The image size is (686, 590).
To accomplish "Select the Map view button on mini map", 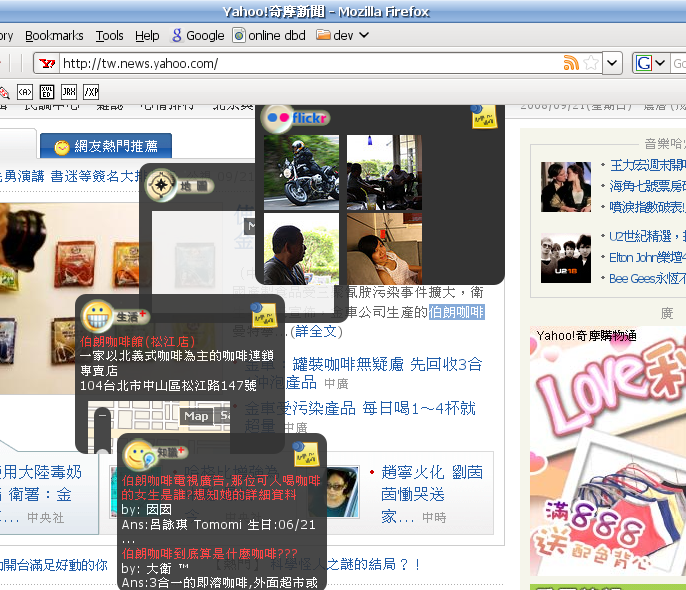I will [196, 416].
